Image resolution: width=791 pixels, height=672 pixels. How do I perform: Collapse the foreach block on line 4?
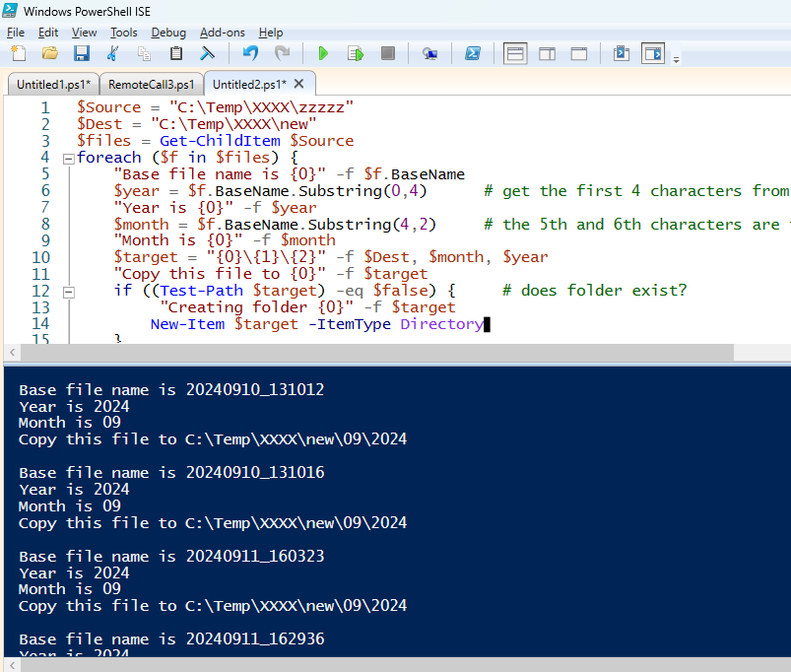coord(69,159)
